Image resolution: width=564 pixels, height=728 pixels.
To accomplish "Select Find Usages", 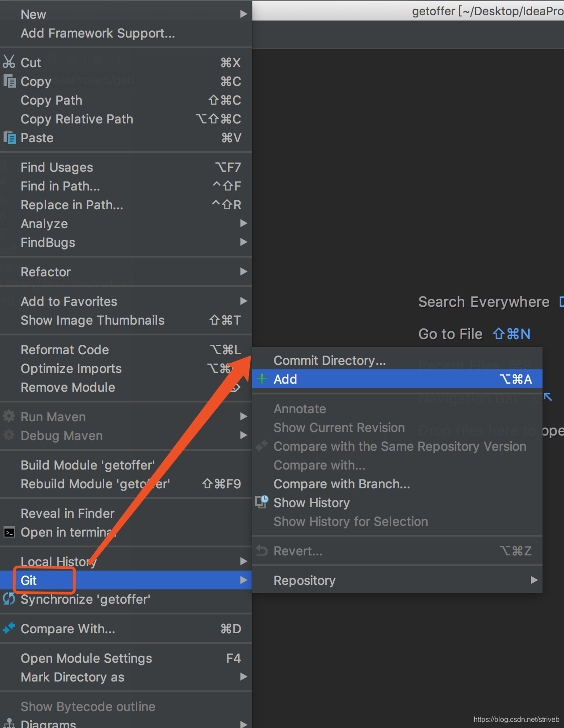I will pyautogui.click(x=126, y=167).
